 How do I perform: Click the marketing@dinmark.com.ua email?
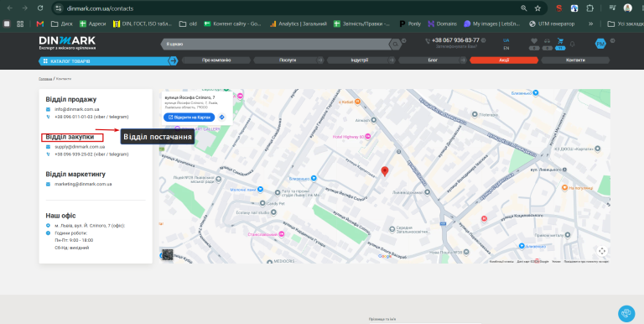tap(83, 184)
